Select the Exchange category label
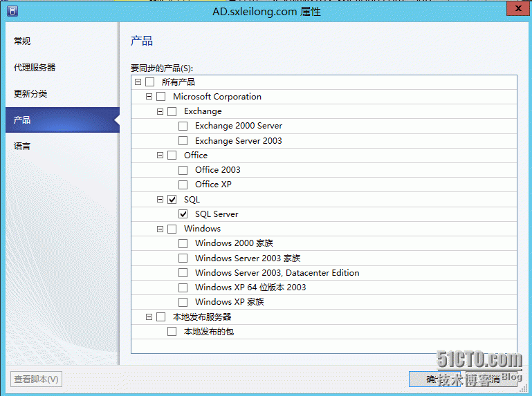Viewport: 532px width, 396px height. click(203, 111)
